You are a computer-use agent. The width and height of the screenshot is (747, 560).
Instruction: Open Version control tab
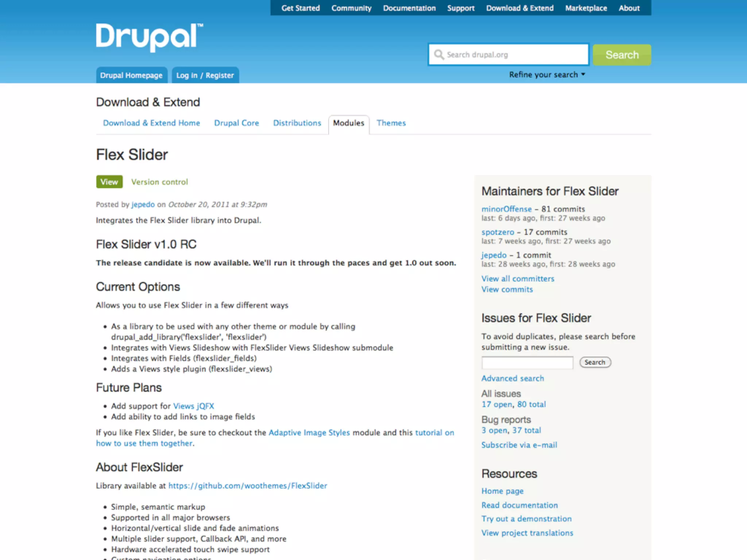[159, 182]
